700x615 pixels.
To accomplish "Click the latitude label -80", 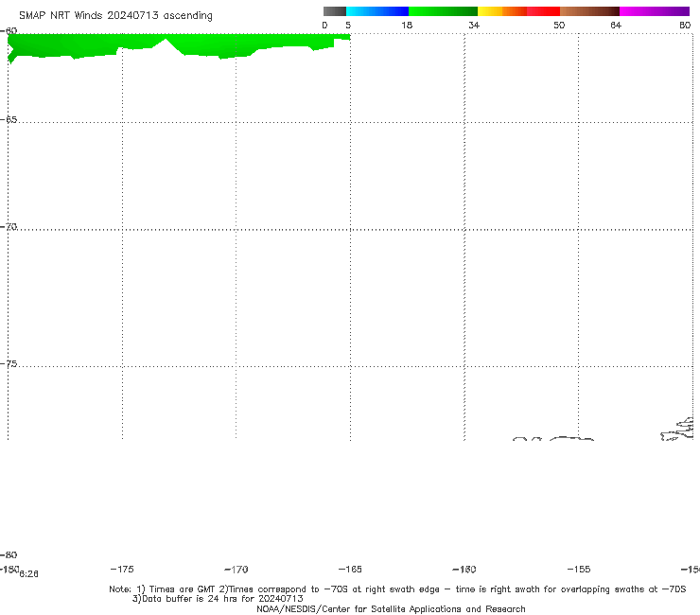I will coord(9,554).
